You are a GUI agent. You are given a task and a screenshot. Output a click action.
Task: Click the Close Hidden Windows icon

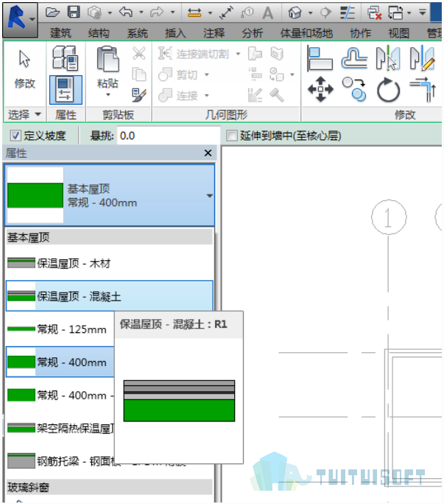pyautogui.click(x=374, y=13)
